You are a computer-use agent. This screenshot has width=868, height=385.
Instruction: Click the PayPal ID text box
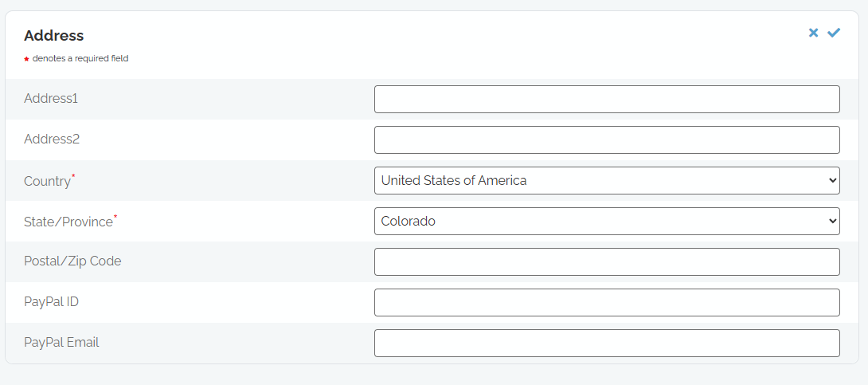pos(607,302)
